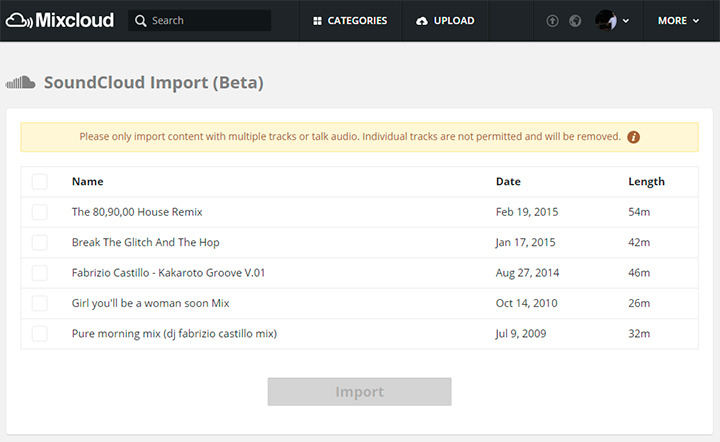
Task: Click the date Jan 17, 2015
Action: (x=525, y=242)
